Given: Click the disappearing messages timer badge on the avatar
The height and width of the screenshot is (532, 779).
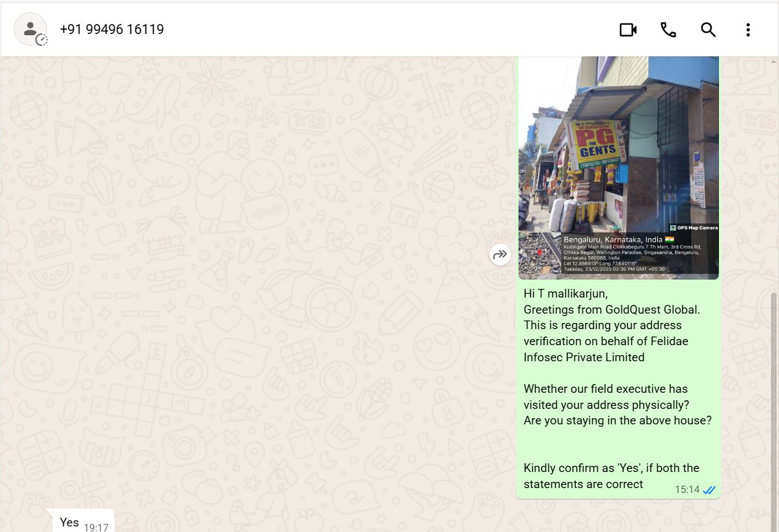Looking at the screenshot, I should coord(41,40).
